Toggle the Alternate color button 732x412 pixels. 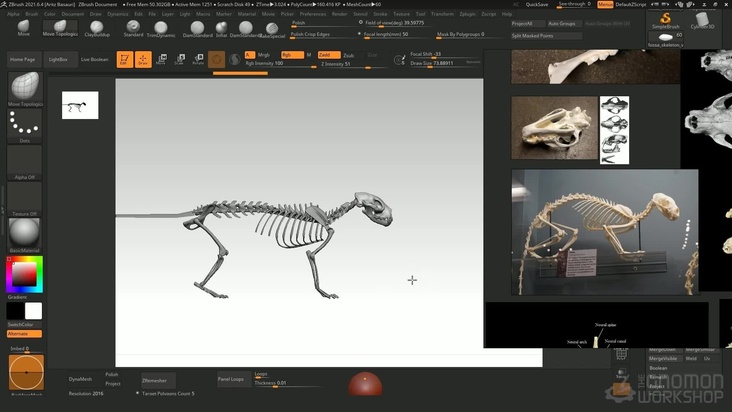click(24, 334)
